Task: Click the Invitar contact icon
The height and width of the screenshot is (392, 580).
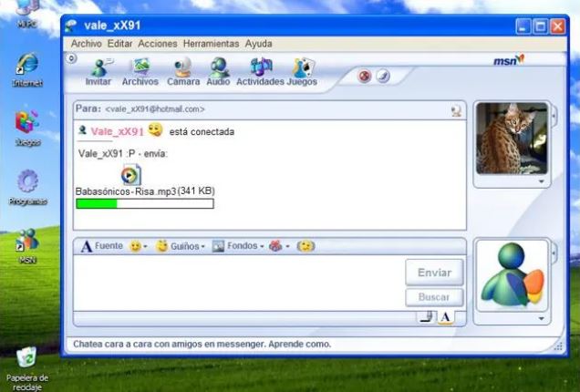Action: pyautogui.click(x=99, y=72)
